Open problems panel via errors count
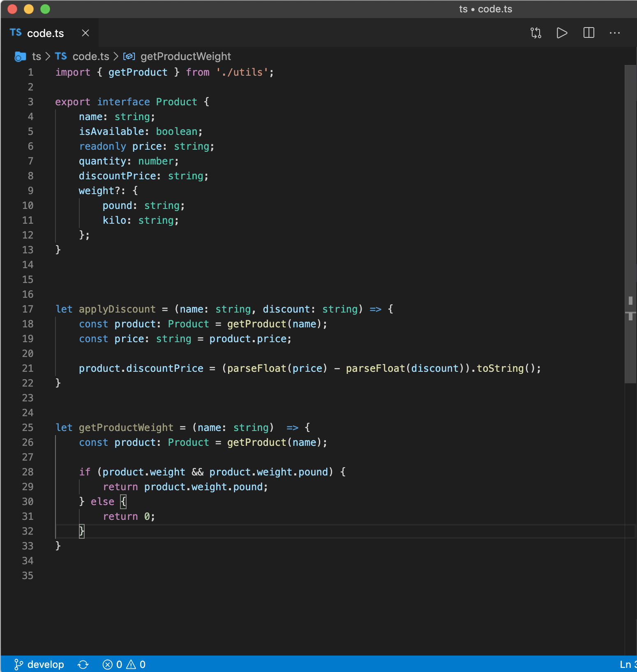 point(112,664)
